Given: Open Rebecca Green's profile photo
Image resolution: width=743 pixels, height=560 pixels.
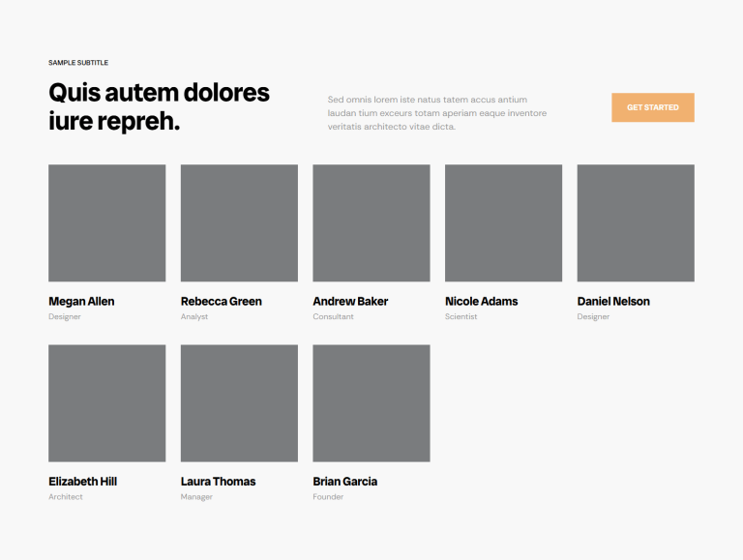Looking at the screenshot, I should coord(239,222).
